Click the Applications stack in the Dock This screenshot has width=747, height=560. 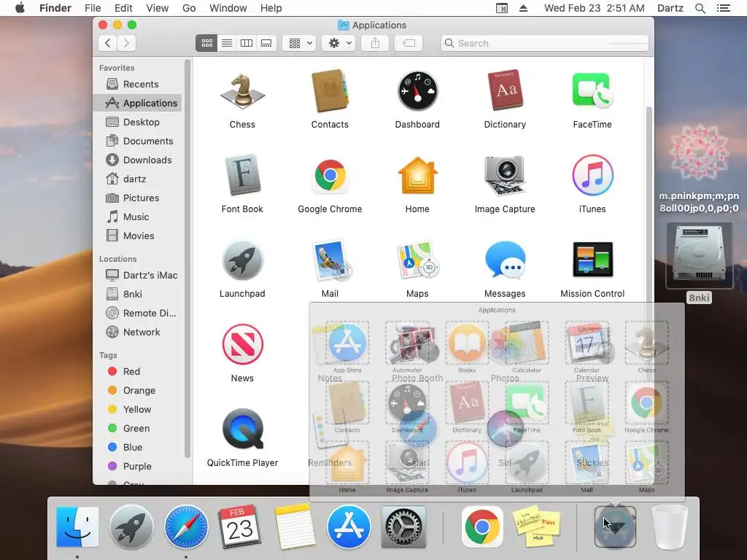click(615, 527)
